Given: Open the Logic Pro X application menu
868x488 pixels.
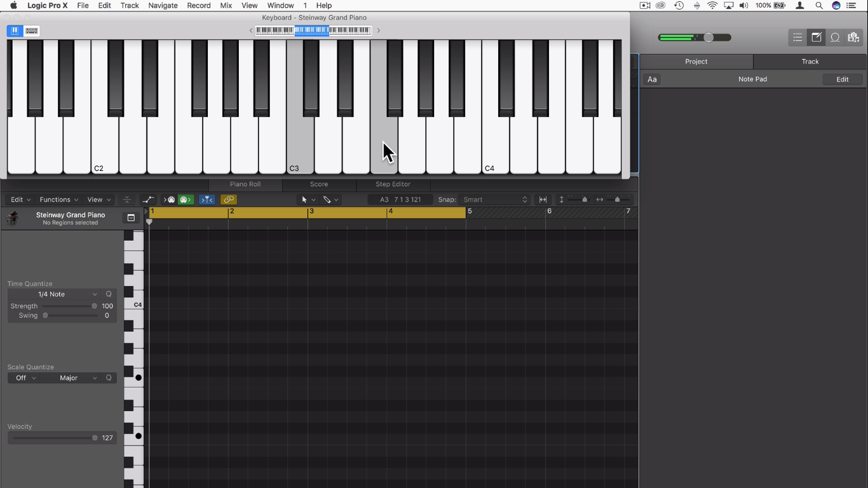Looking at the screenshot, I should coord(48,6).
